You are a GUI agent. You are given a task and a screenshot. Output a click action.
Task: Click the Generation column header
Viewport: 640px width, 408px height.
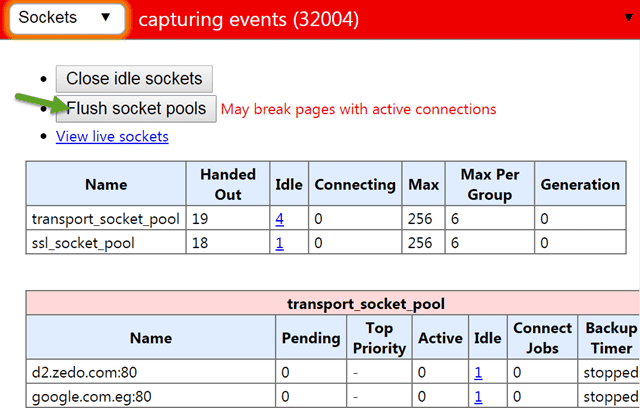(x=579, y=184)
